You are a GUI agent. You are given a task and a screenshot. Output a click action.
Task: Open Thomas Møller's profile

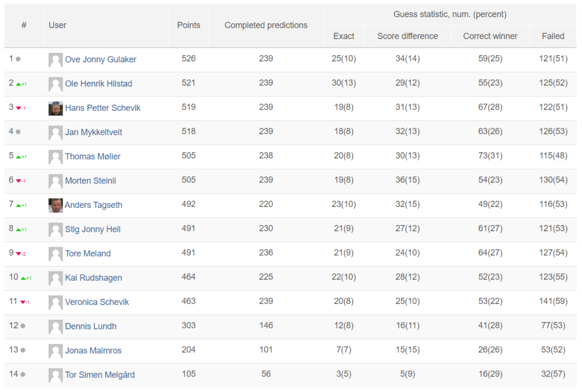pos(93,156)
